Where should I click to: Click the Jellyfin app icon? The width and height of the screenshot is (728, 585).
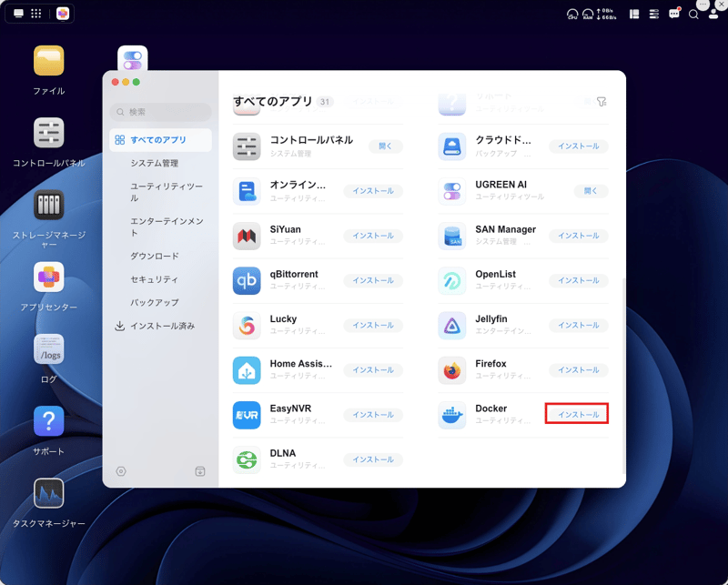point(451,326)
